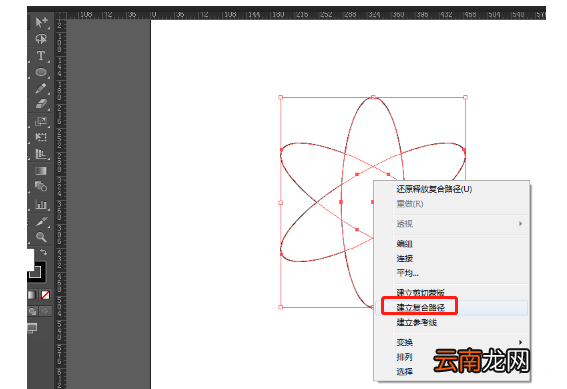Select the Free Transform tool
This screenshot has height=389, width=567.
click(x=41, y=137)
